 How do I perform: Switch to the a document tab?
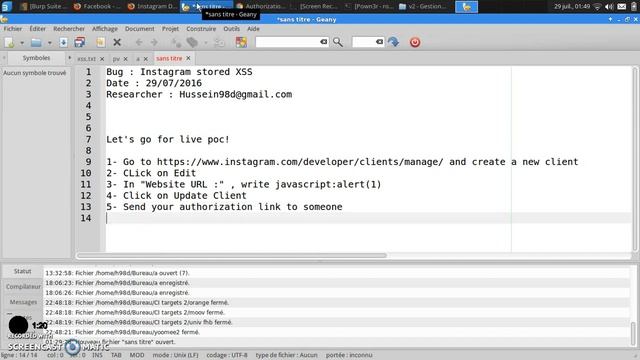pyautogui.click(x=138, y=59)
